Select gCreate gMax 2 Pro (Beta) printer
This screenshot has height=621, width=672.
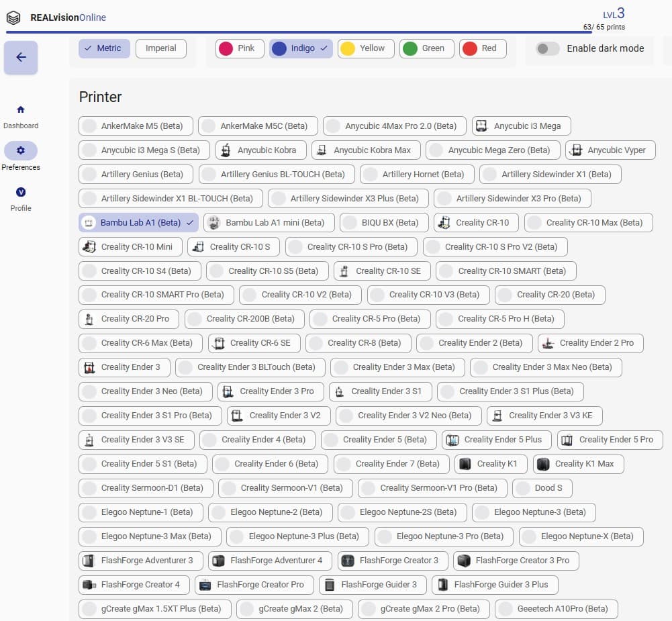[424, 609]
